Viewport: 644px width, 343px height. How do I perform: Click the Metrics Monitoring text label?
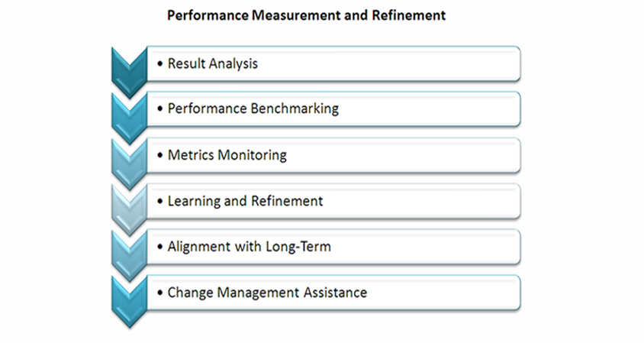[227, 155]
